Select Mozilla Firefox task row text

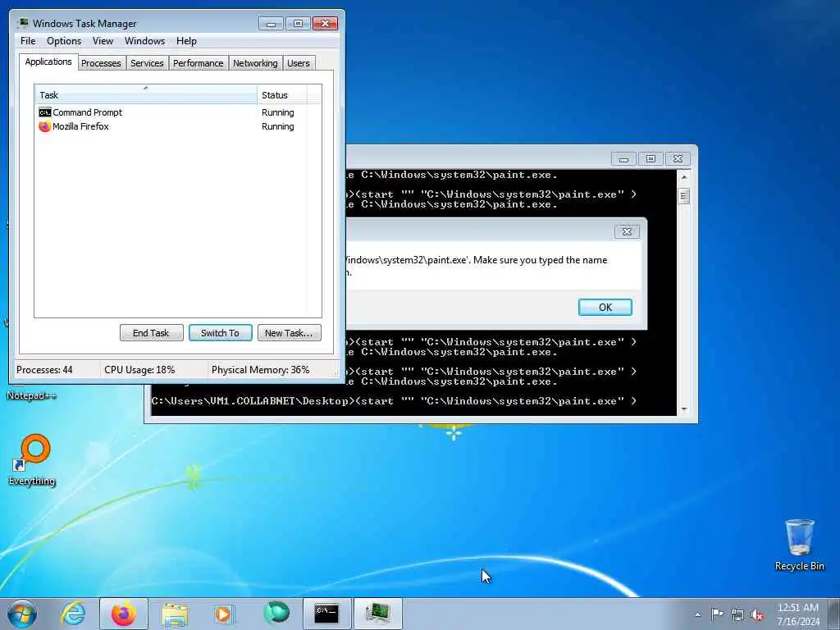(x=80, y=126)
